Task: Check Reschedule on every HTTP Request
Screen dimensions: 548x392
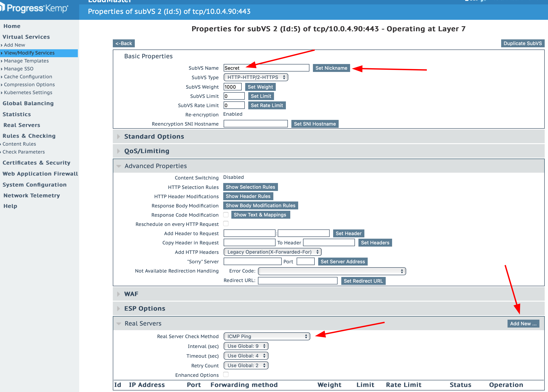Action: click(x=226, y=224)
